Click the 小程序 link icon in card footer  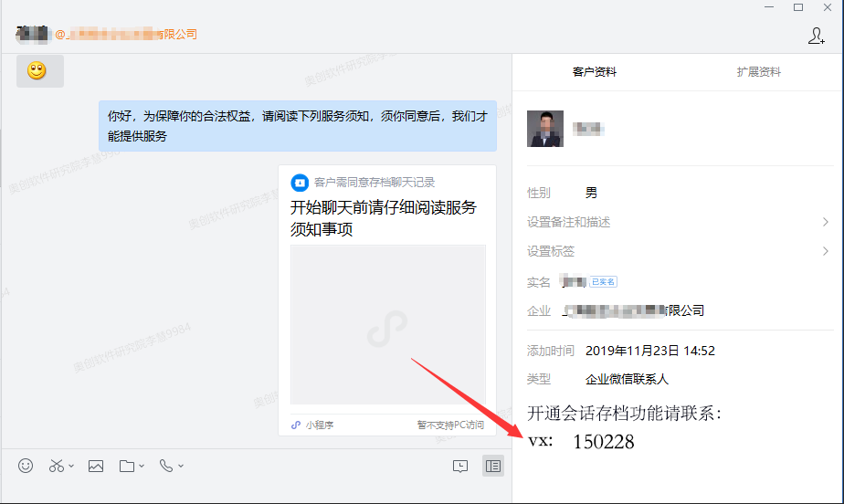pyautogui.click(x=296, y=425)
